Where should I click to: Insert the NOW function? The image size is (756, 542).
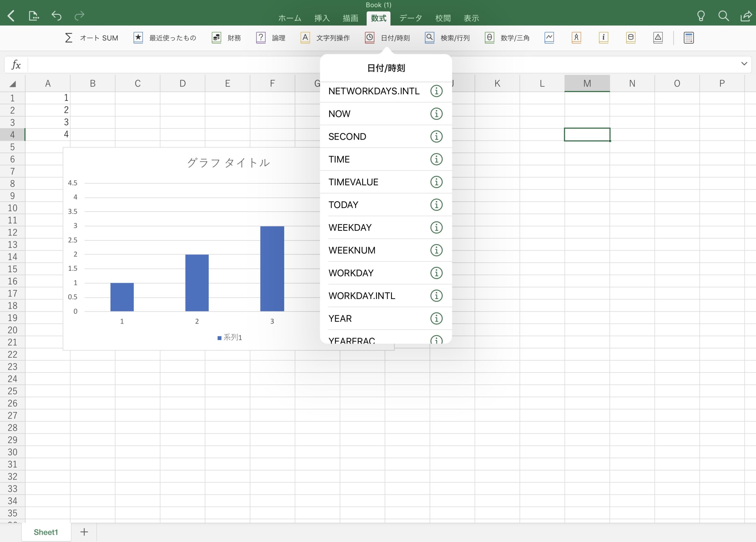tap(339, 114)
